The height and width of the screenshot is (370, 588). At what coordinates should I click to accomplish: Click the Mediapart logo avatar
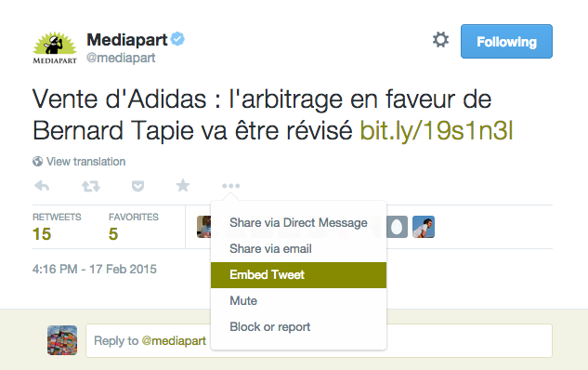[x=55, y=47]
